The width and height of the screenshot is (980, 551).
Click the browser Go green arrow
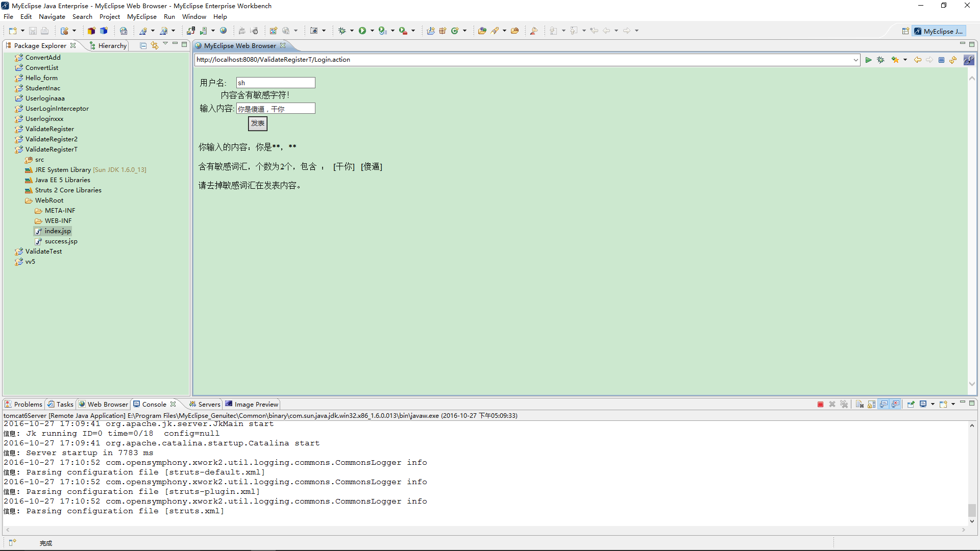868,60
